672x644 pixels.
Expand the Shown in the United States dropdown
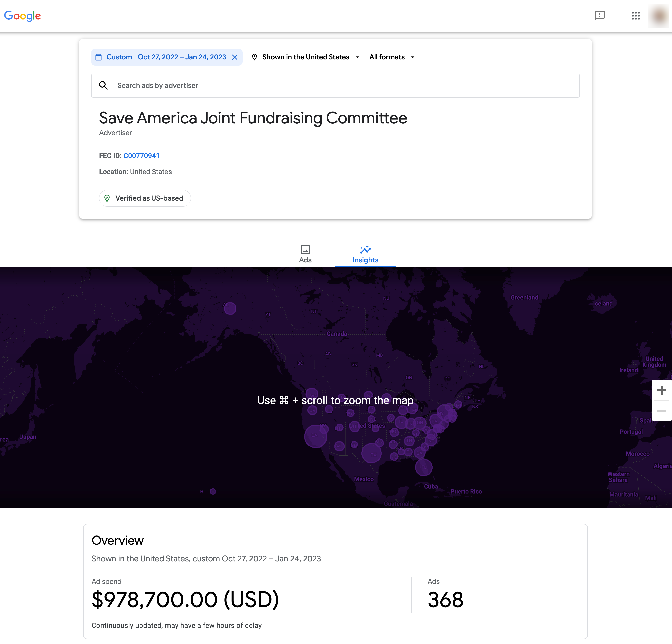click(305, 57)
